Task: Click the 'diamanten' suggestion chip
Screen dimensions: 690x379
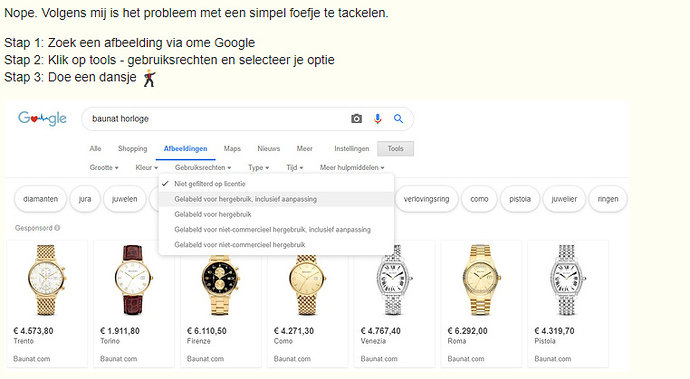Action: [40, 199]
